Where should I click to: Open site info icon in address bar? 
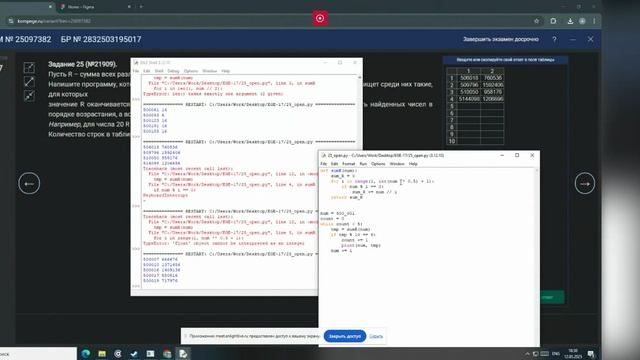pyautogui.click(x=11, y=21)
